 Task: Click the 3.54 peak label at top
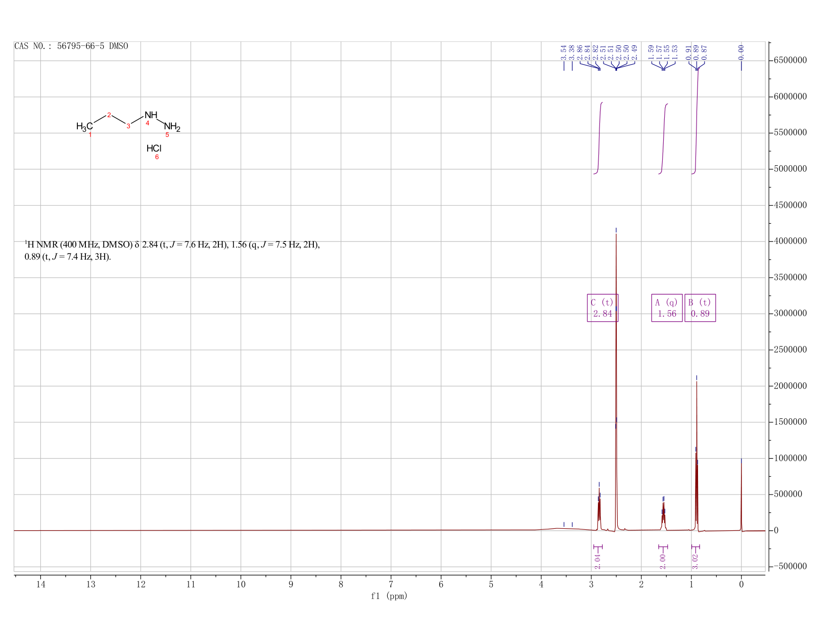coord(564,52)
